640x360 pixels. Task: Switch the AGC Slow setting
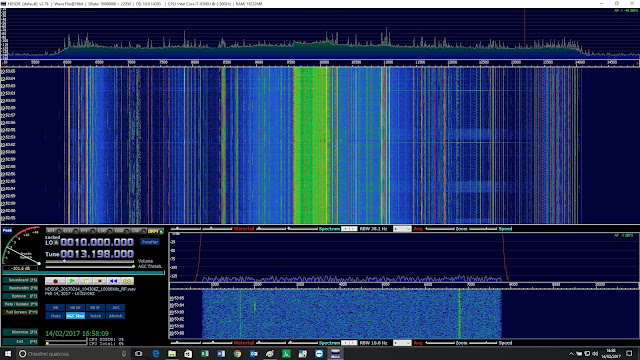76,316
